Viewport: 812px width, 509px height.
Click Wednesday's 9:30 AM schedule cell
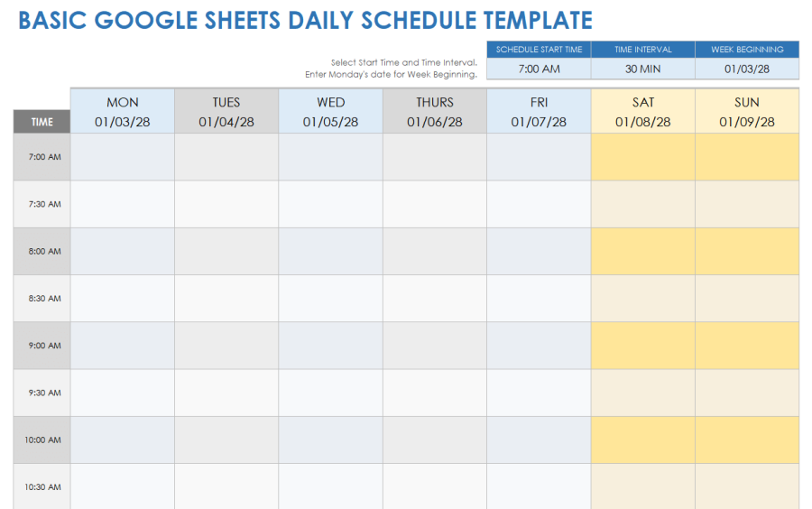[330, 393]
